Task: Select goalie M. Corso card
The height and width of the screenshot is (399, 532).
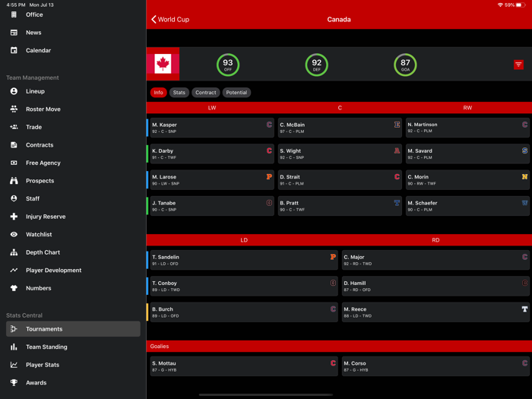Action: (x=435, y=366)
